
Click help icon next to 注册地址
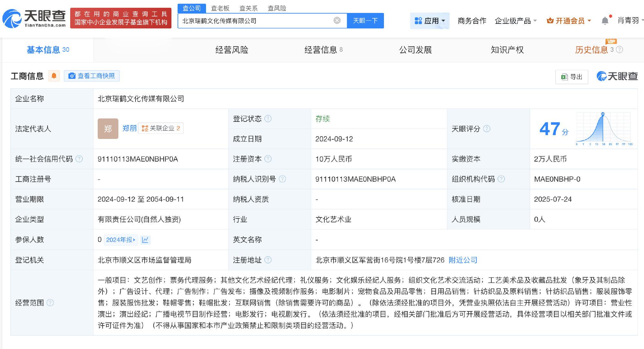pyautogui.click(x=268, y=260)
